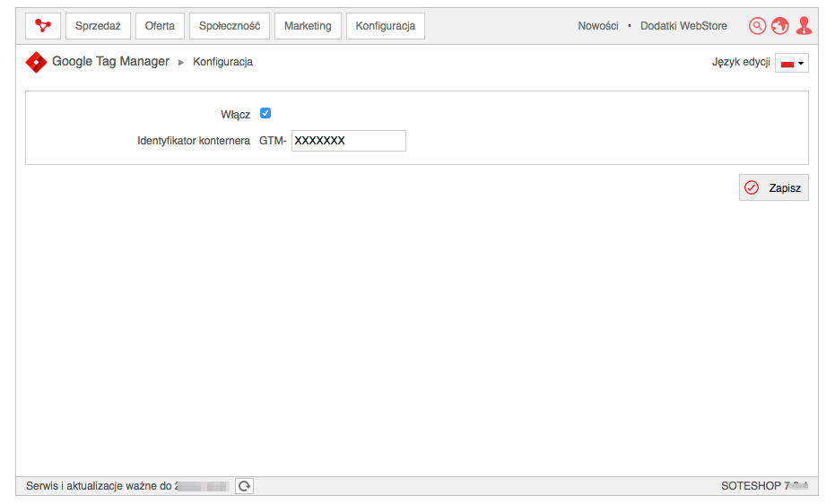Click the 'Serwis i aktualizacje ważne do' text
Viewport: 835px width, 504px height.
[99, 486]
